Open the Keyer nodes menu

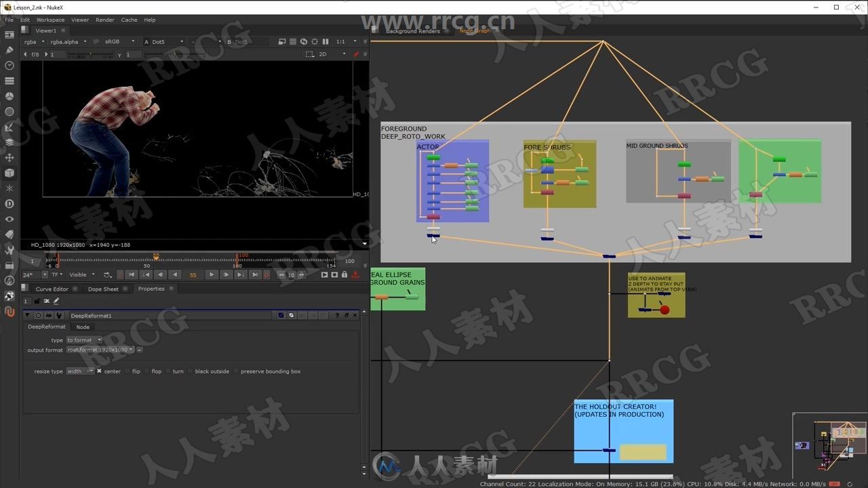[x=9, y=127]
